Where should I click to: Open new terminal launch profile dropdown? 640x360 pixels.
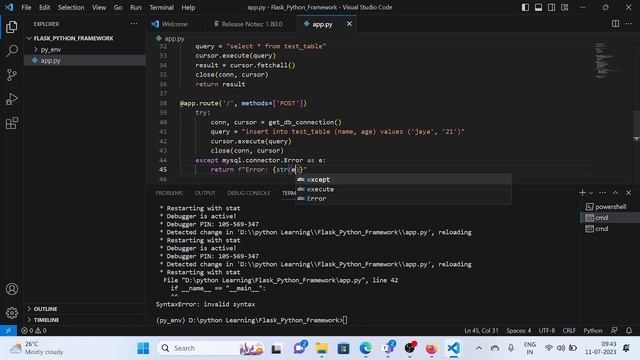[x=591, y=193]
